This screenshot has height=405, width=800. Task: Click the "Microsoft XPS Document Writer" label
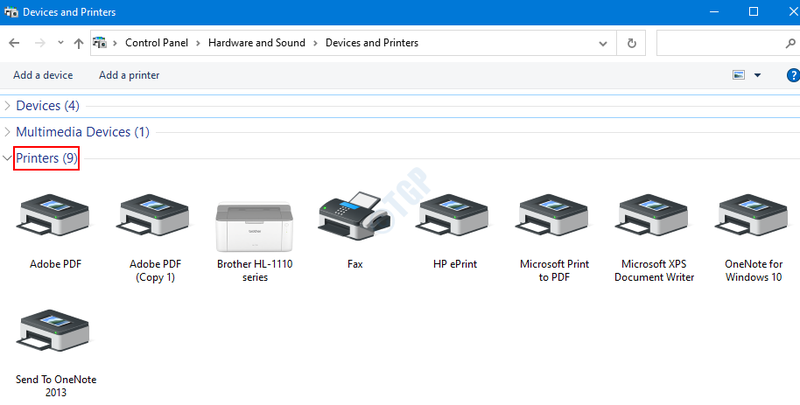pyautogui.click(x=654, y=271)
